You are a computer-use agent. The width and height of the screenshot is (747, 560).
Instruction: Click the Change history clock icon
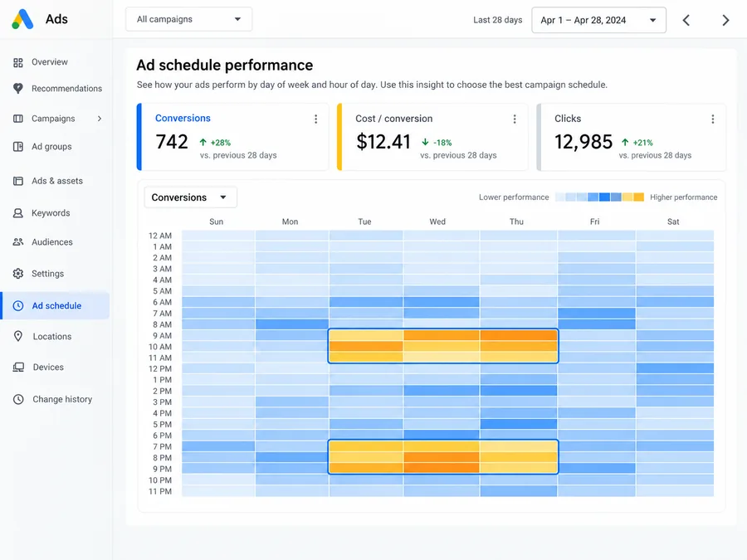coord(18,399)
